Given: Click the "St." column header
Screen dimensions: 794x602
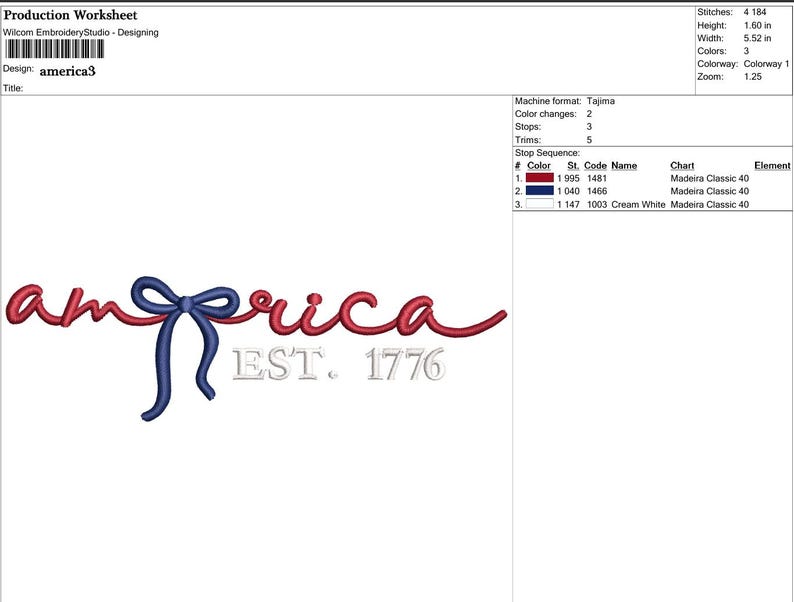Looking at the screenshot, I should point(573,166).
